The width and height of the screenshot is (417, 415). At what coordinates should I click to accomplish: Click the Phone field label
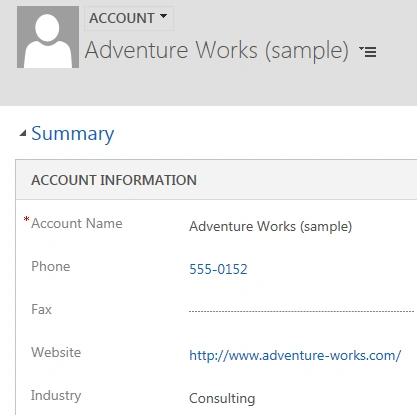pos(51,266)
